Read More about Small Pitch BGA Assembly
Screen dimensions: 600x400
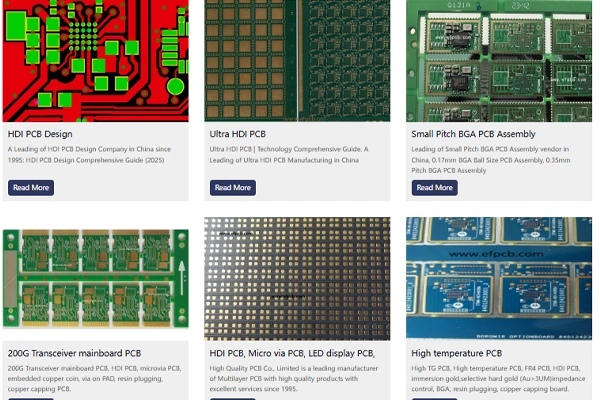pos(435,188)
